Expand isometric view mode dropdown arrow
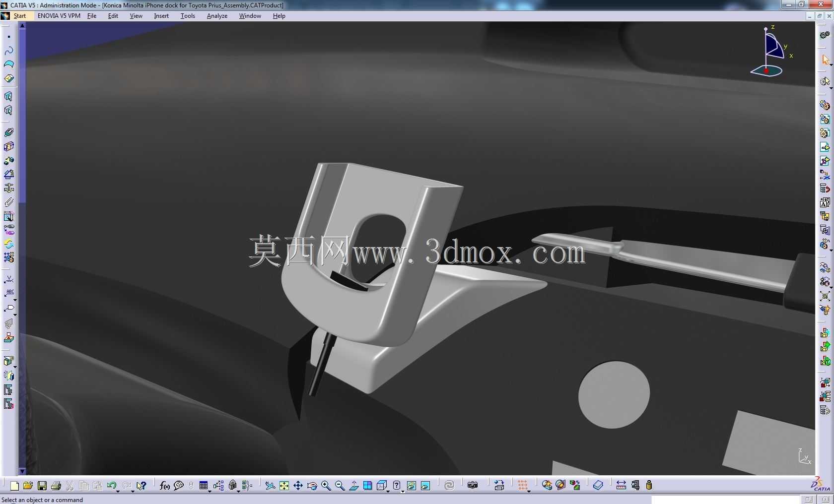This screenshot has width=834, height=504. [x=388, y=491]
